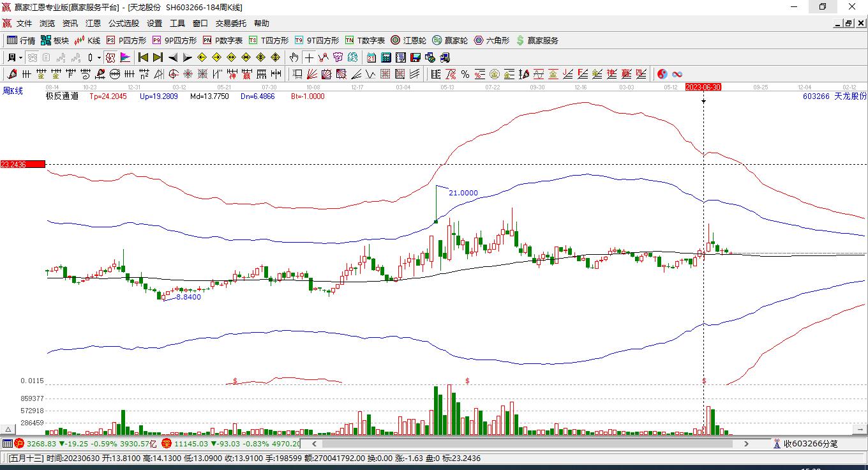Click the 沪 Shanghai index badge
Screen dimensions: 868x470
[x=19, y=443]
